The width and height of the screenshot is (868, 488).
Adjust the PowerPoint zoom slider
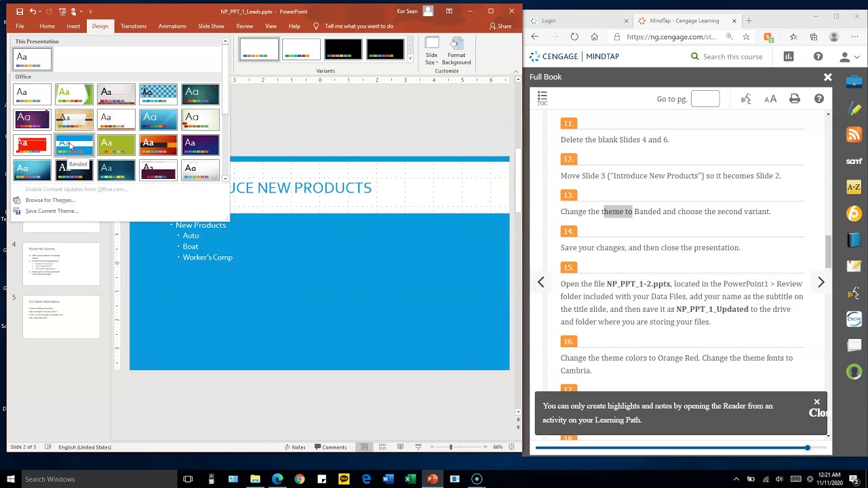coord(450,447)
